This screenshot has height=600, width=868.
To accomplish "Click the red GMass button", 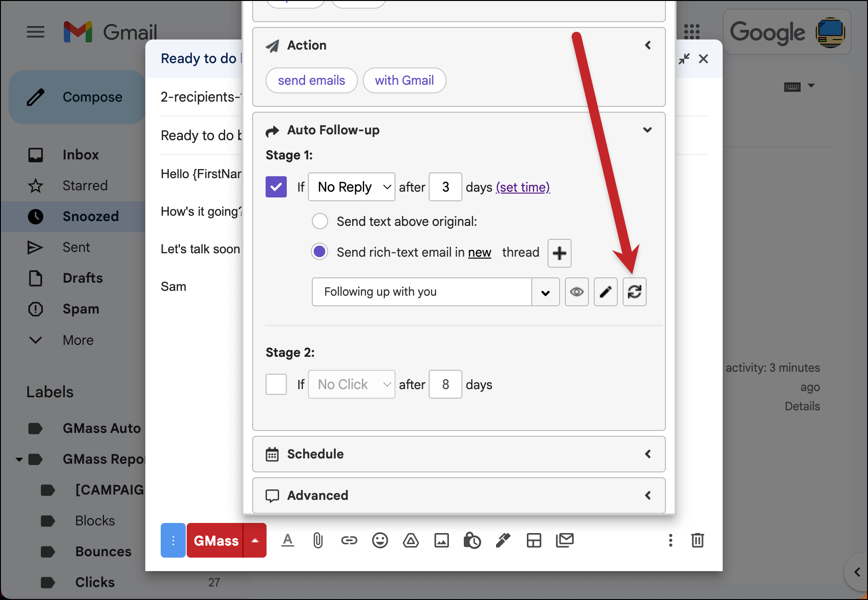I will tap(216, 540).
